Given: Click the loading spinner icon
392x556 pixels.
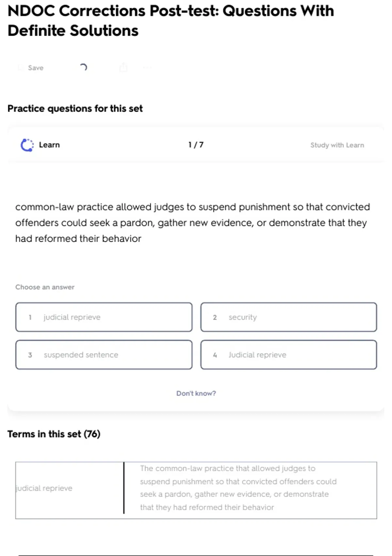Looking at the screenshot, I should [x=83, y=67].
